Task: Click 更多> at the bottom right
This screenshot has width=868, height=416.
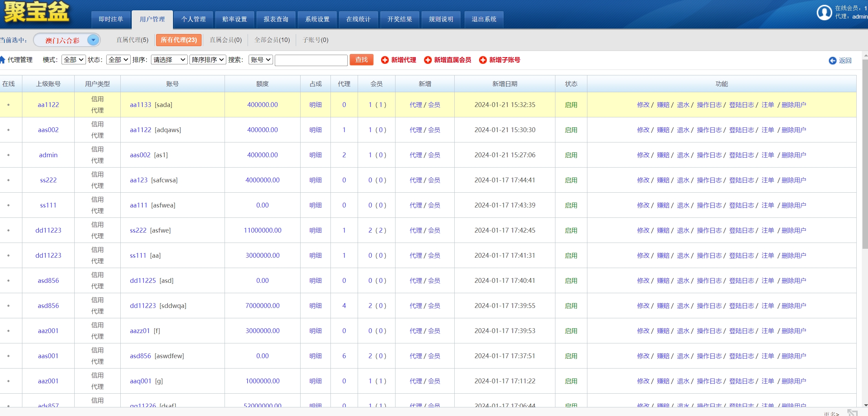Action: [832, 414]
